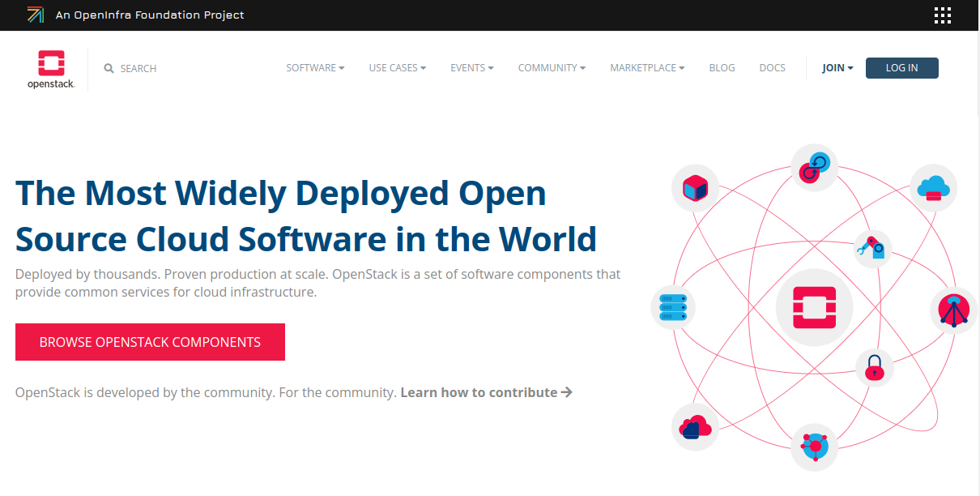Expand the Software dropdown menu
The image size is (980, 496).
315,68
